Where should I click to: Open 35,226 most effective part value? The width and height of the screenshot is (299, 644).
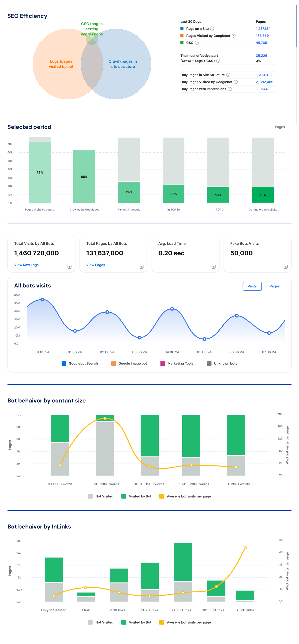pyautogui.click(x=261, y=56)
